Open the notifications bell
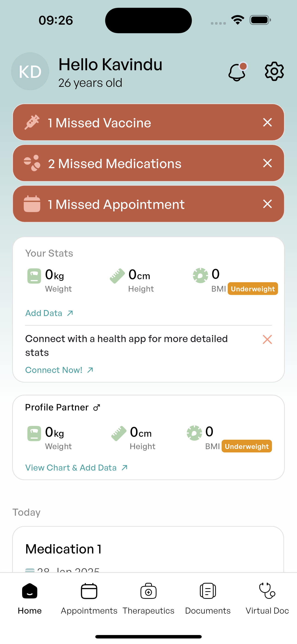This screenshot has height=644, width=297. pos(237,72)
